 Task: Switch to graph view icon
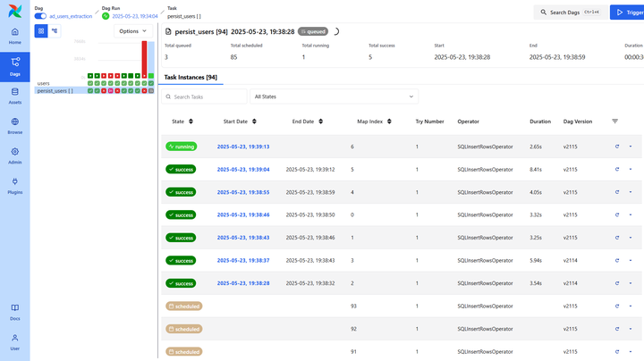[55, 30]
